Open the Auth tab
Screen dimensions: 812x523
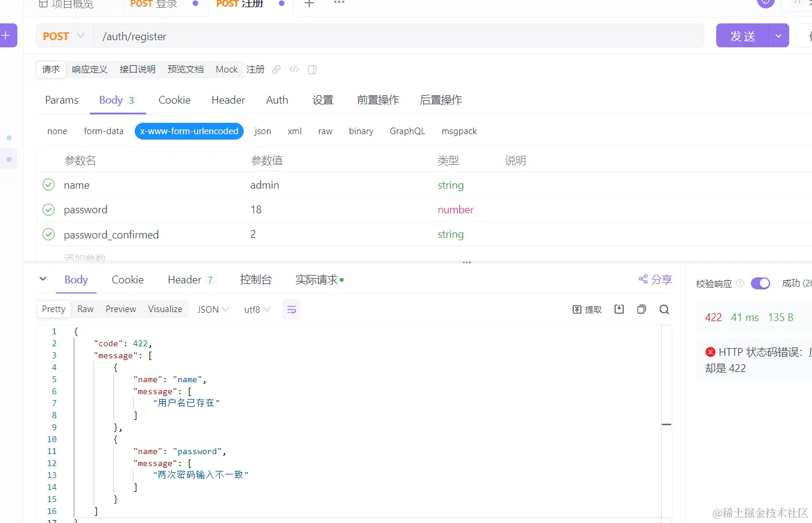pyautogui.click(x=277, y=100)
